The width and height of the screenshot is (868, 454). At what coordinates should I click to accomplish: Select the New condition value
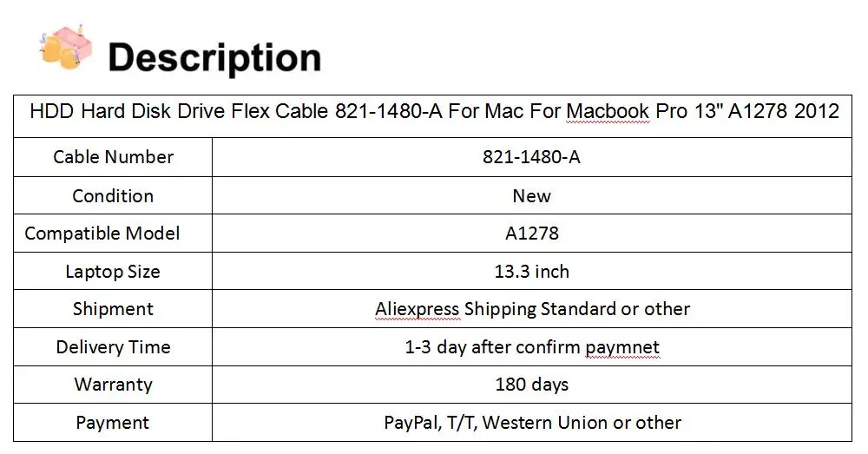point(532,195)
